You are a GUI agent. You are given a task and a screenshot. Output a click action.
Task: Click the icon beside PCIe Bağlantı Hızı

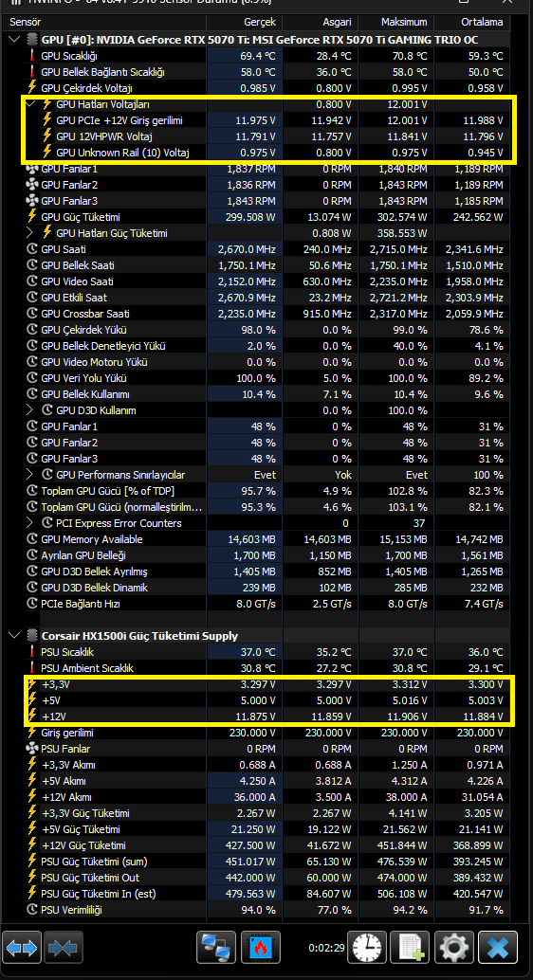(x=32, y=604)
